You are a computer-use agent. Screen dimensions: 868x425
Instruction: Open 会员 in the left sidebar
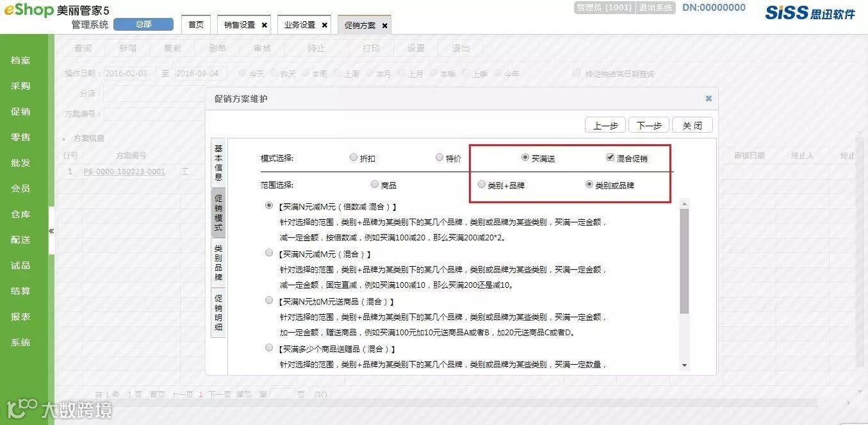[x=20, y=188]
